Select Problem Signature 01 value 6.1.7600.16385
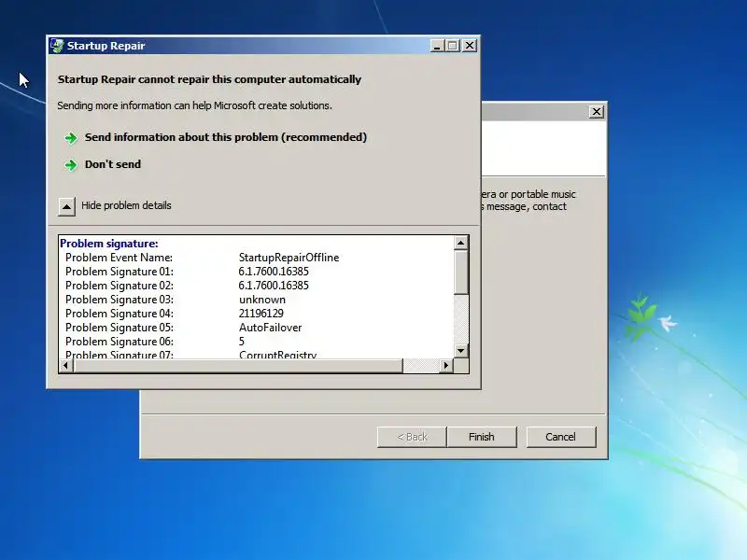Screen dimensions: 747x560 point(274,272)
